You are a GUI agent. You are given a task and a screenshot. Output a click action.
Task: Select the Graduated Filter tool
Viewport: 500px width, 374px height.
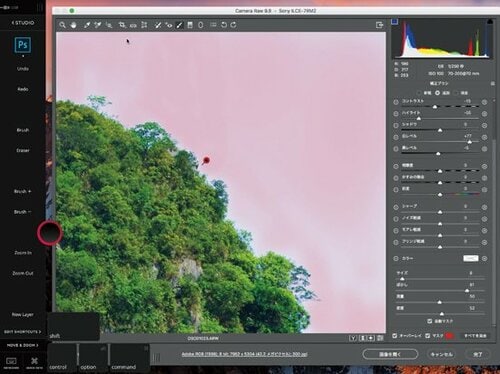pos(190,25)
